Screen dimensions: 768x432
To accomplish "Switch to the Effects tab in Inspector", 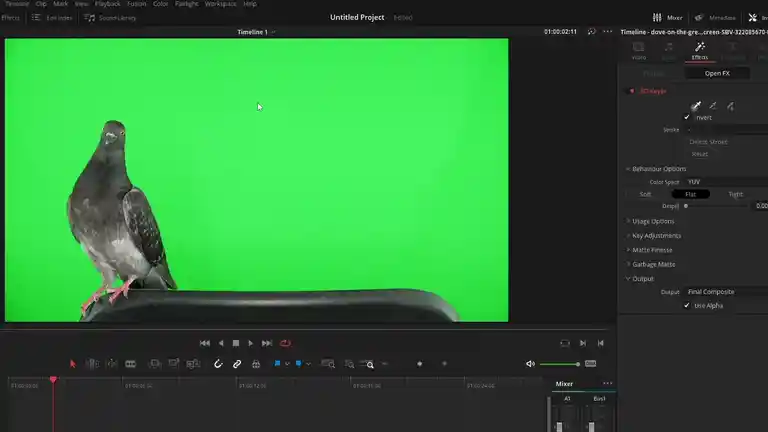I will 699,51.
